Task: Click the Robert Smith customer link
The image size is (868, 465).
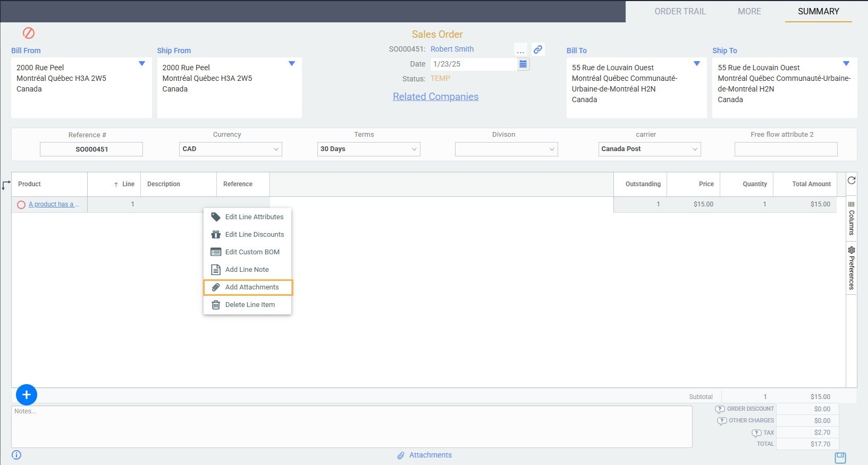Action: [452, 49]
